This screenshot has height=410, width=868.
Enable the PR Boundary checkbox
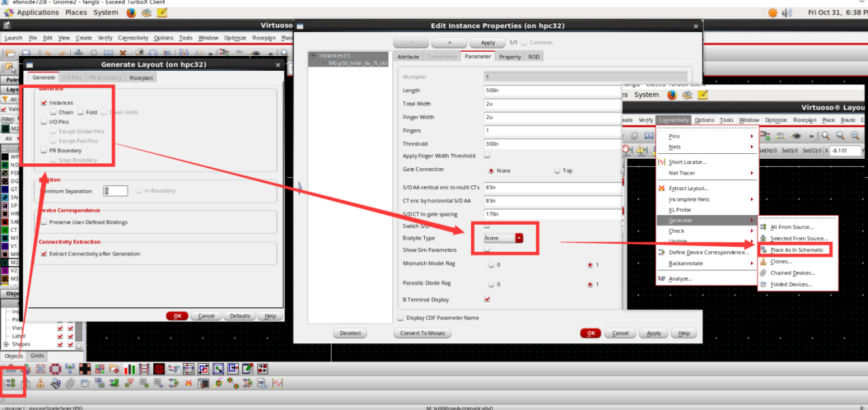tap(44, 151)
